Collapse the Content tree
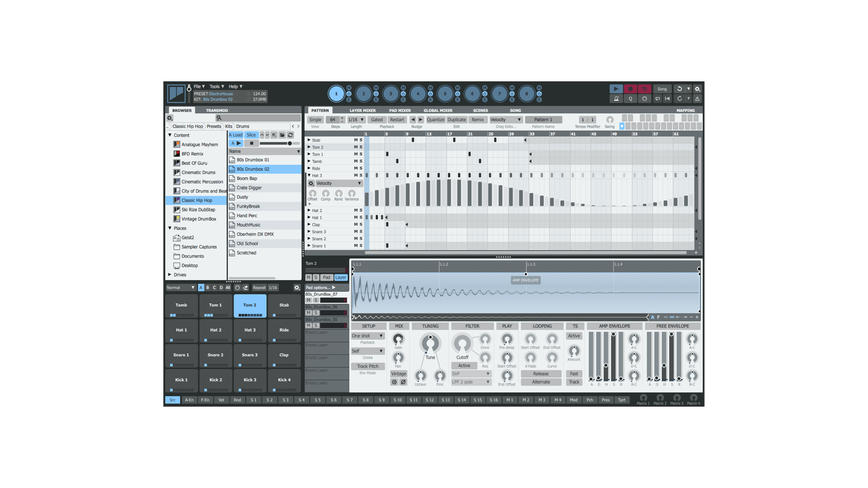The width and height of the screenshot is (868, 488). [170, 135]
